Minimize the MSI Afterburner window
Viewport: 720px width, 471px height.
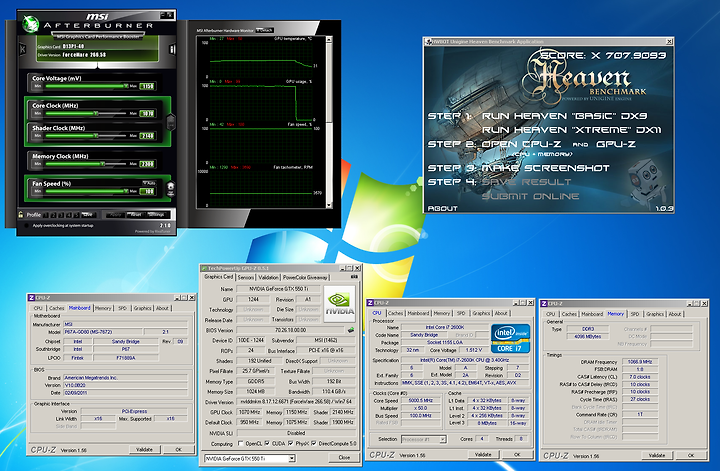pos(163,16)
